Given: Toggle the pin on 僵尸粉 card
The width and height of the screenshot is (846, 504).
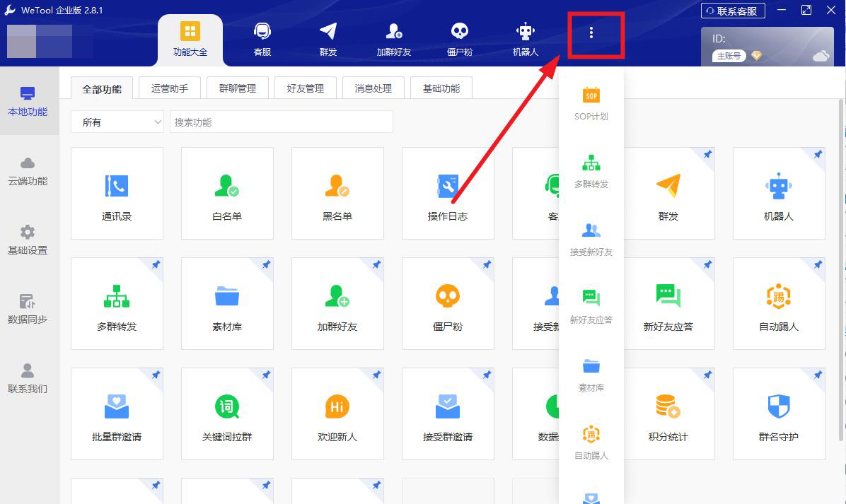Looking at the screenshot, I should tap(487, 264).
